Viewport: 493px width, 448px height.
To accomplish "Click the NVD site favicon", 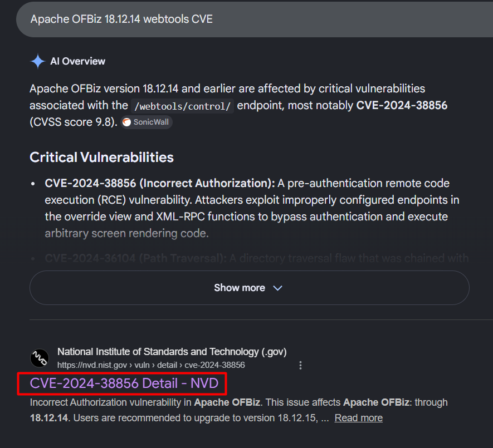I will (40, 358).
